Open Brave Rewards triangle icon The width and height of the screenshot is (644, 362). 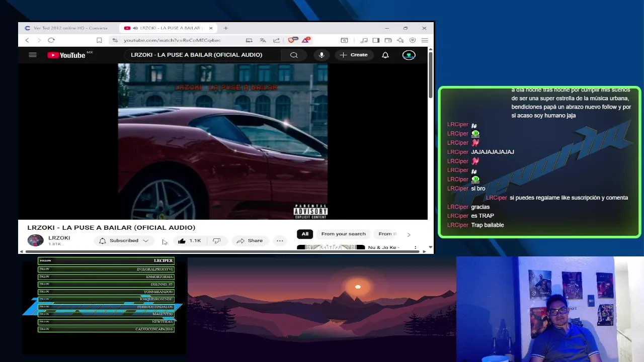pyautogui.click(x=306, y=40)
